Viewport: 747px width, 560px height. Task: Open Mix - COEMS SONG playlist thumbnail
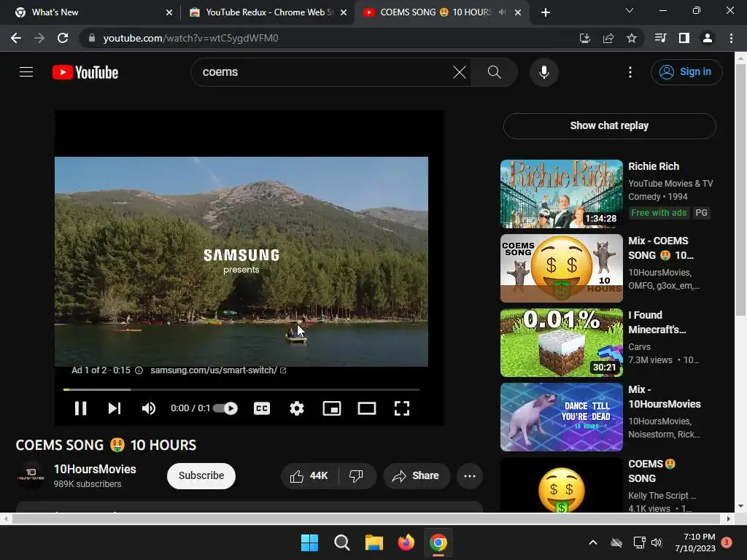(561, 268)
